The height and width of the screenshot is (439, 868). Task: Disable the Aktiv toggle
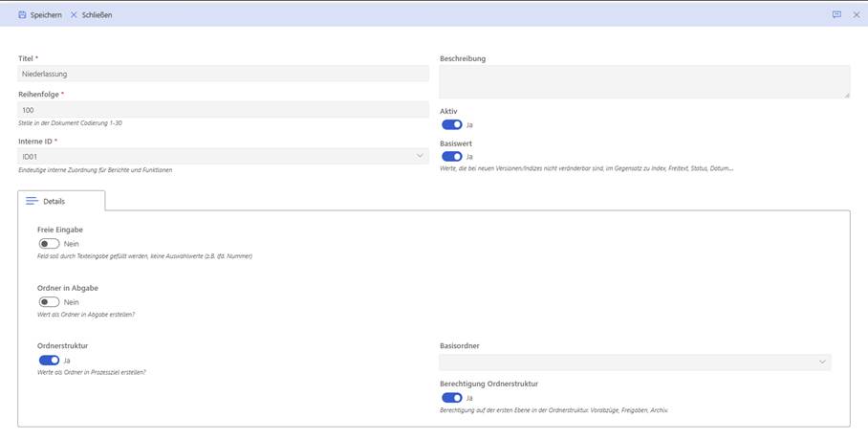coord(451,124)
